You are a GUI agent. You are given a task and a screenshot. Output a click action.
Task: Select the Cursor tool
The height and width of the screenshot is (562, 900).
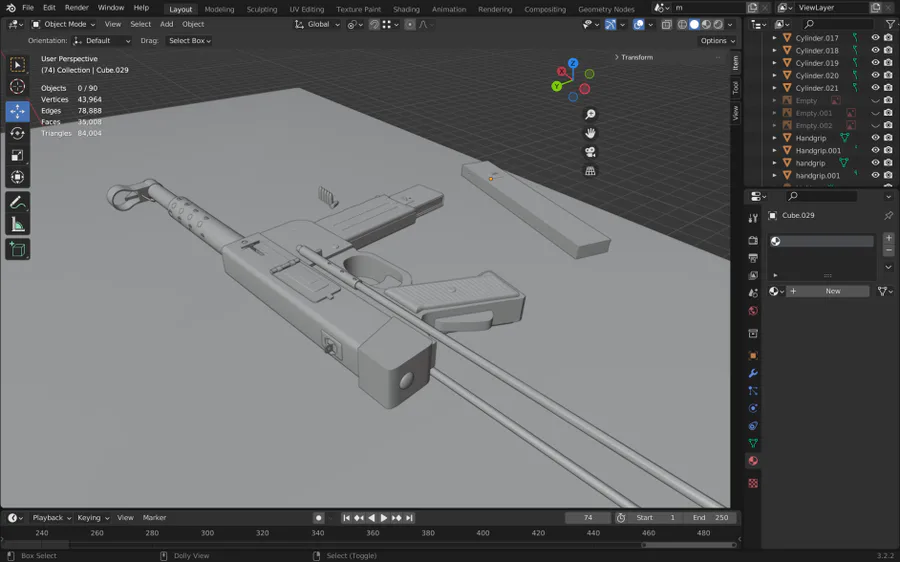pyautogui.click(x=17, y=87)
